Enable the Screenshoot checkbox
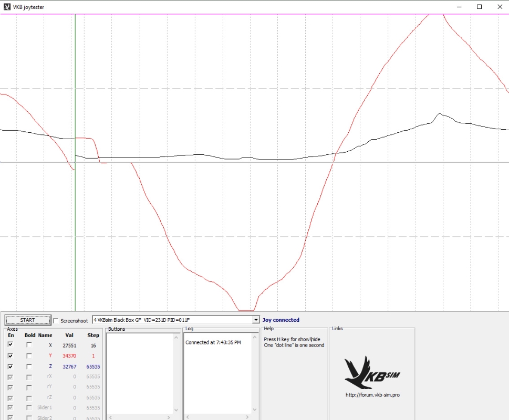 pos(56,320)
